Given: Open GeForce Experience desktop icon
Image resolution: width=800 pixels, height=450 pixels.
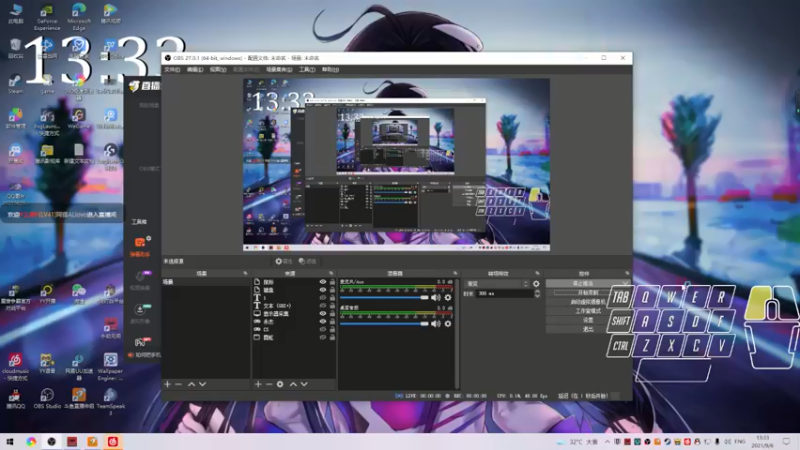Looking at the screenshot, I should 47,18.
